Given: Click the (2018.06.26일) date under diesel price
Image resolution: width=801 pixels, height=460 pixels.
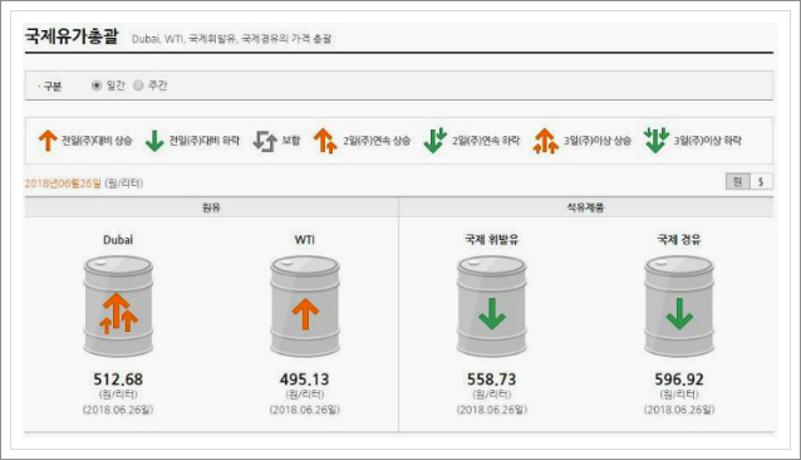Looking at the screenshot, I should (x=679, y=409).
